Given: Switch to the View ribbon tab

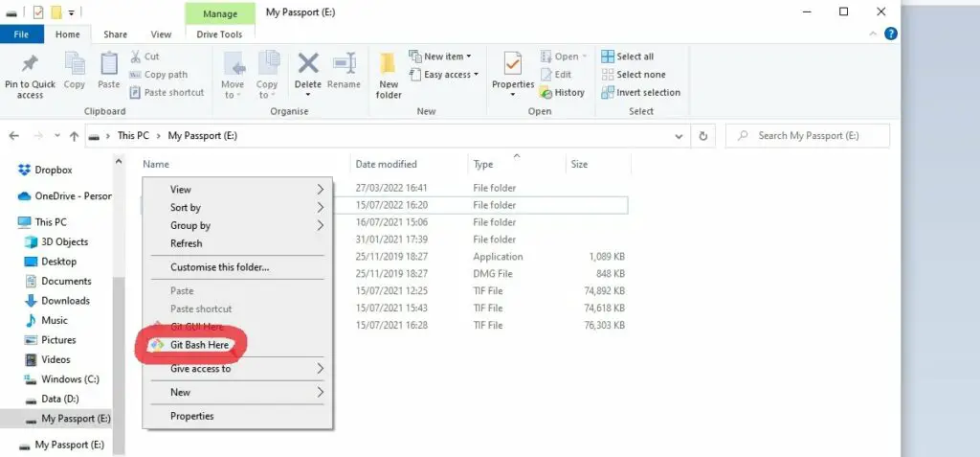Looking at the screenshot, I should pos(161,34).
